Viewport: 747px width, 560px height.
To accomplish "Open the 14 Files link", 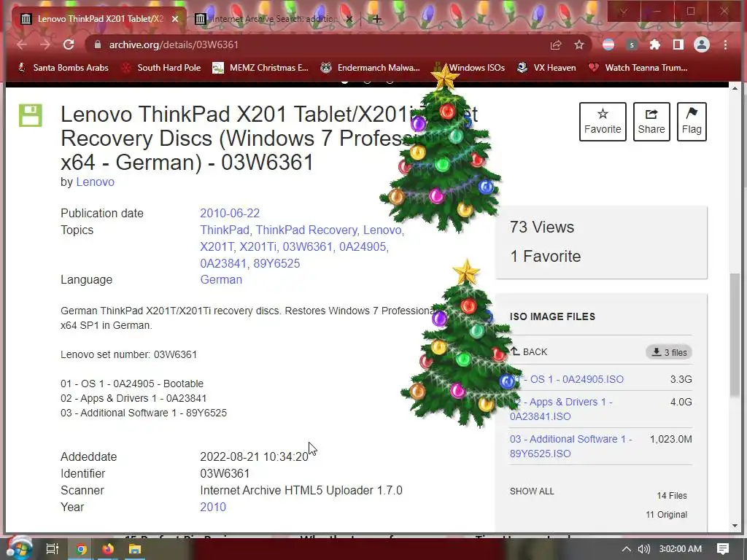I will (x=672, y=495).
